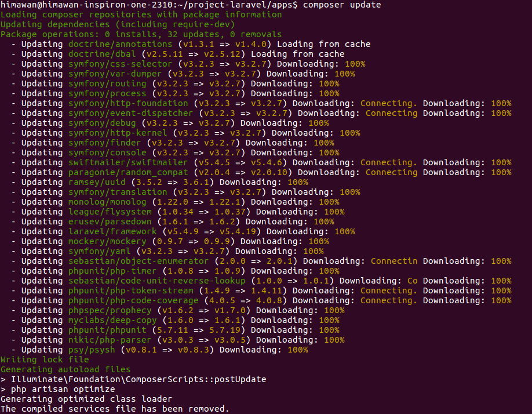Image resolution: width=532 pixels, height=414 pixels.
Task: Click '100%' on the symfony/http-foundation line
Action: [x=501, y=103]
